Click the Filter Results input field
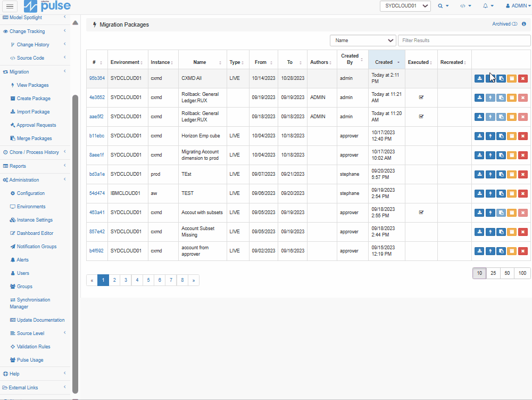This screenshot has height=400, width=532. coord(464,40)
